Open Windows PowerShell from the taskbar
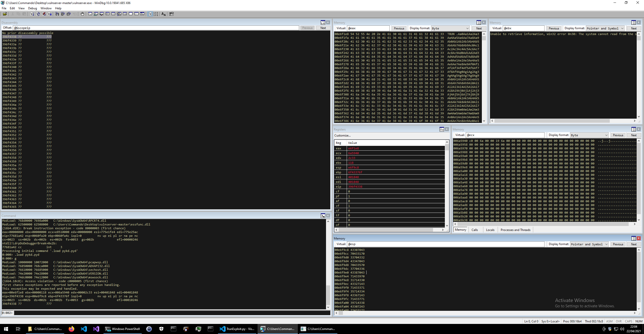644x334 pixels. 123,329
